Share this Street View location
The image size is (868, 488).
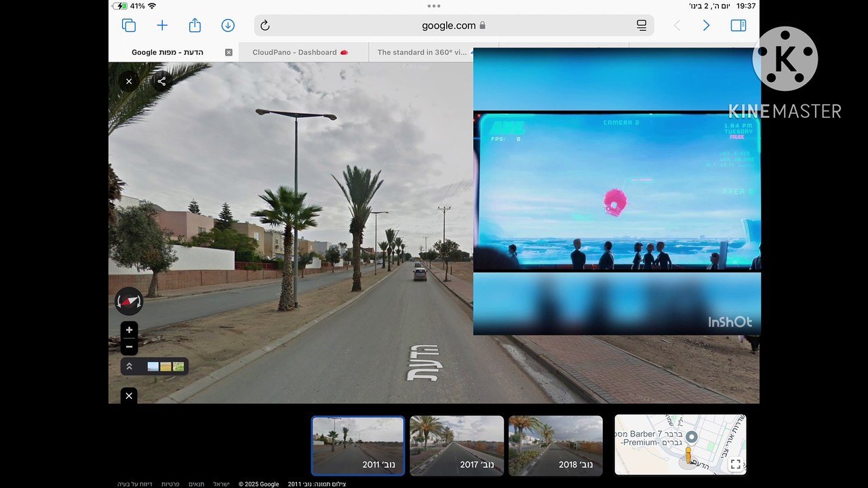tap(161, 81)
